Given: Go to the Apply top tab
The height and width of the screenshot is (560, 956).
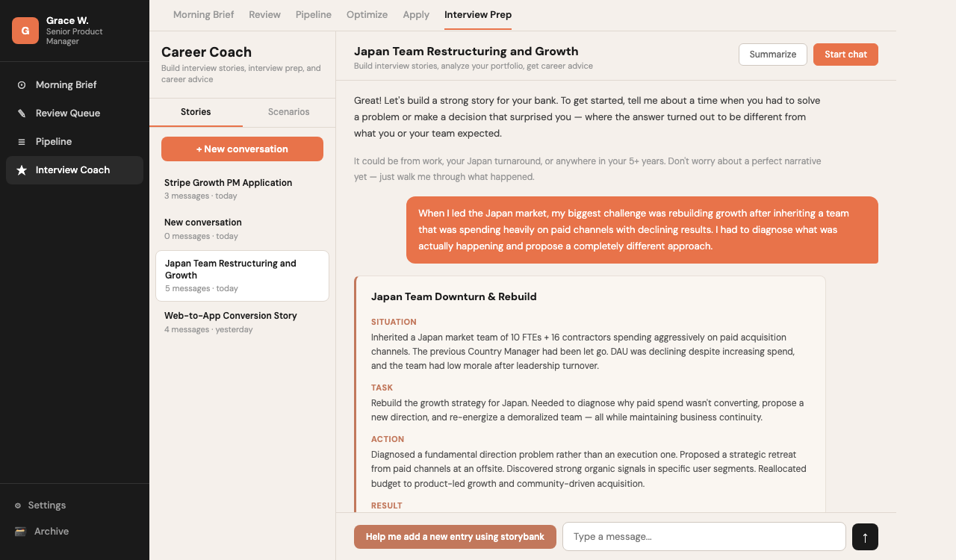Looking at the screenshot, I should (x=416, y=15).
